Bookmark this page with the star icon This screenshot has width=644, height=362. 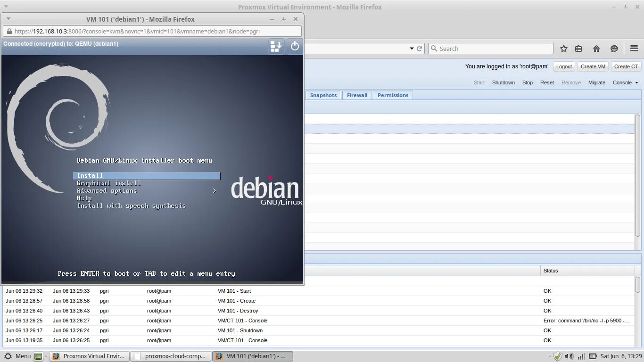click(563, 49)
